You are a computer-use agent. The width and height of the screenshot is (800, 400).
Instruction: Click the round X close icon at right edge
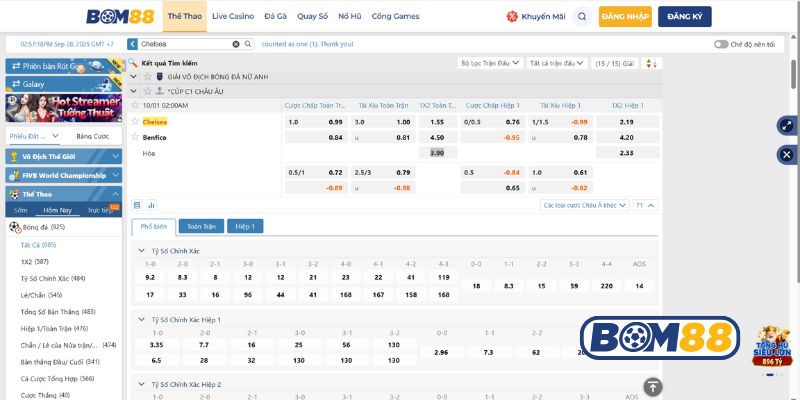coord(786,155)
